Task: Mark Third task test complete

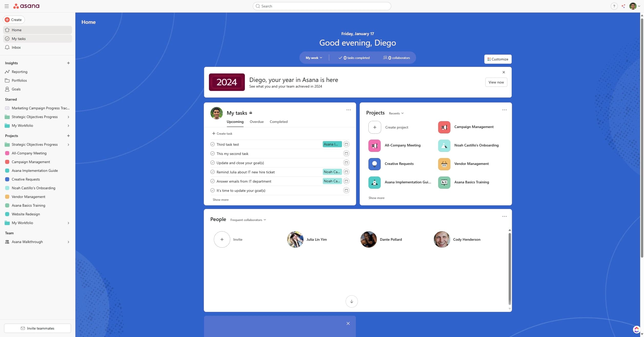Action: click(x=212, y=144)
